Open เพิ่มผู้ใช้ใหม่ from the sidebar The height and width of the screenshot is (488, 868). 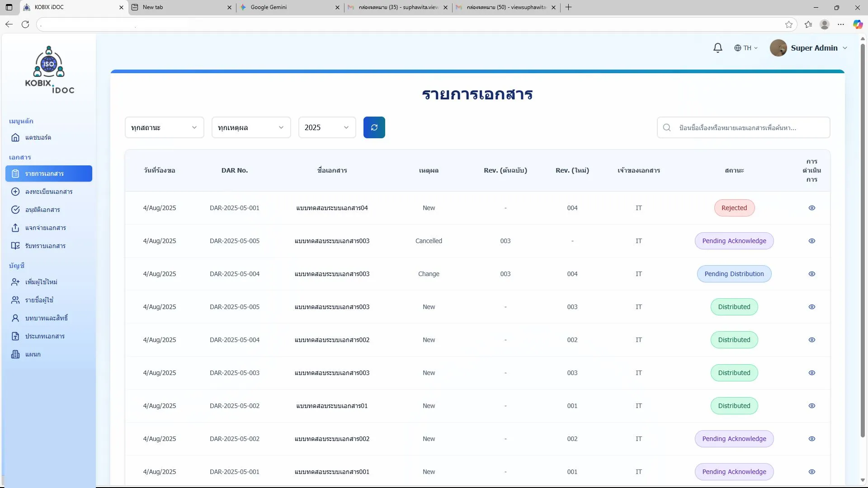41,282
